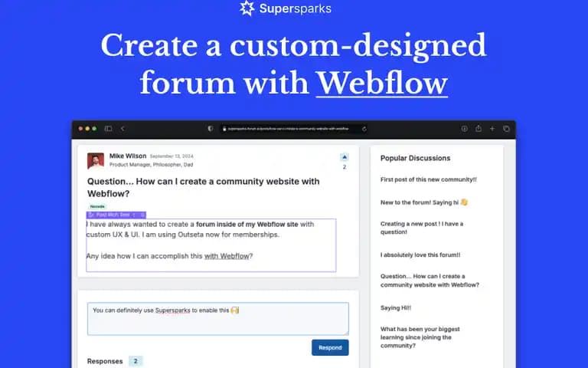Open the browser downloads icon
This screenshot has width=588, height=368.
(464, 129)
